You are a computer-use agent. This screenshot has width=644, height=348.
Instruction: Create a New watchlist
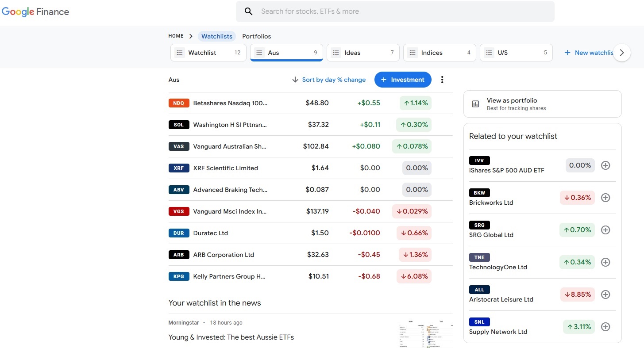[x=589, y=53]
